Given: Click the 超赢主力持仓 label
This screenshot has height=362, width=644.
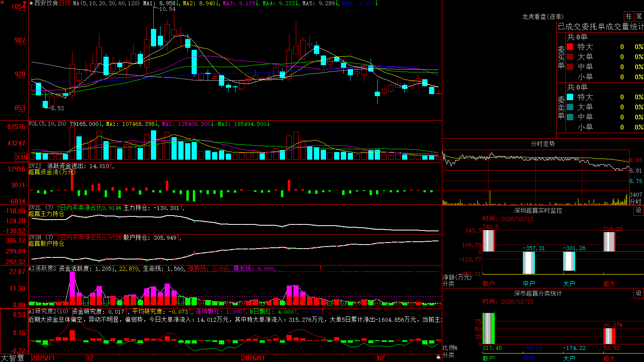Looking at the screenshot, I should coord(46,214).
